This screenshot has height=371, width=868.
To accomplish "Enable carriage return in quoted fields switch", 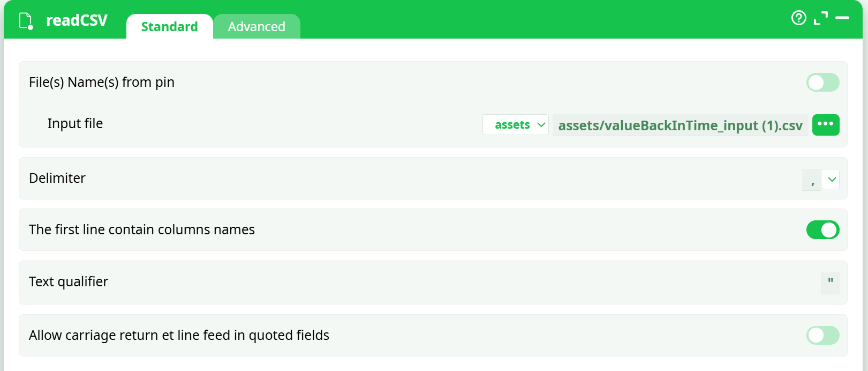I will 822,336.
